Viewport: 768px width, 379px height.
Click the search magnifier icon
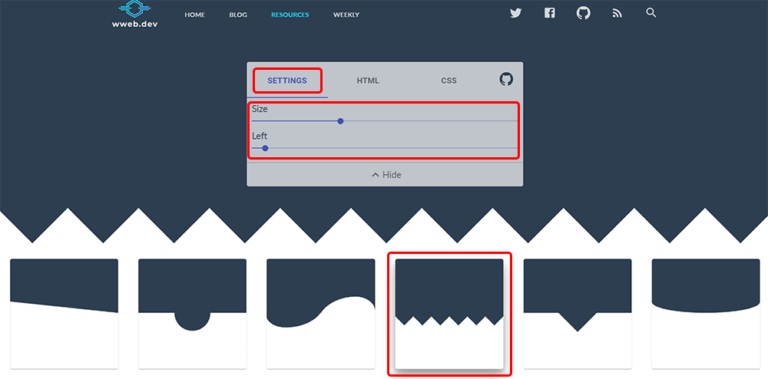coord(651,13)
